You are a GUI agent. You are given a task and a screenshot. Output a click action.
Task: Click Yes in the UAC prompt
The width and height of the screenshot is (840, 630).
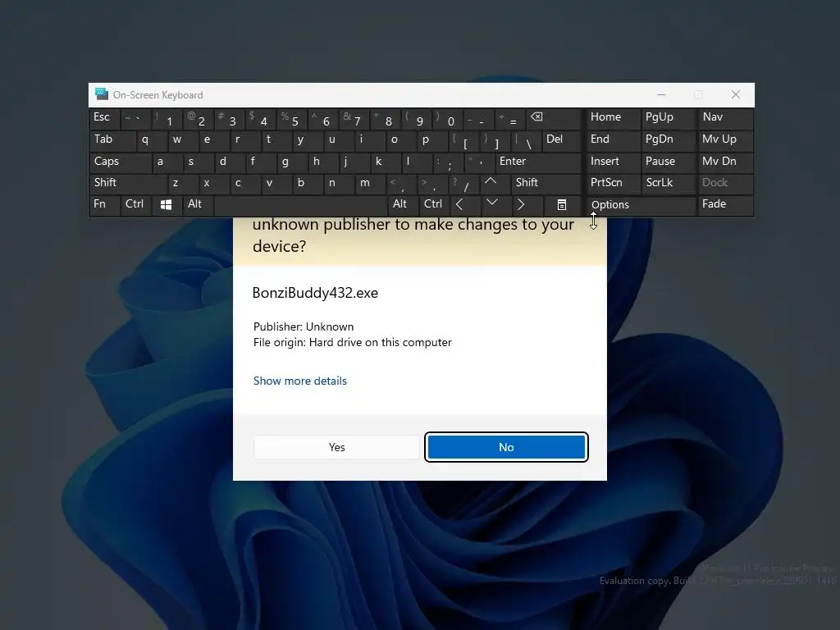336,447
